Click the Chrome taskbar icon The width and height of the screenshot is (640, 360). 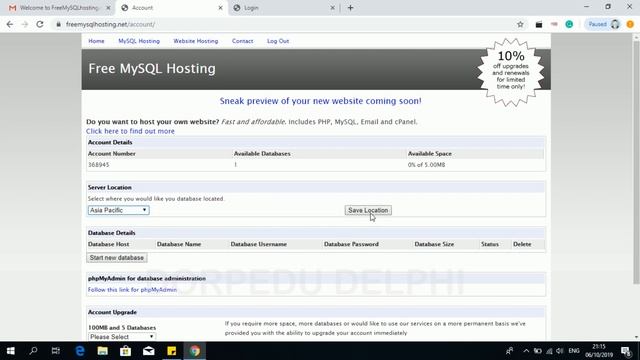click(x=195, y=351)
